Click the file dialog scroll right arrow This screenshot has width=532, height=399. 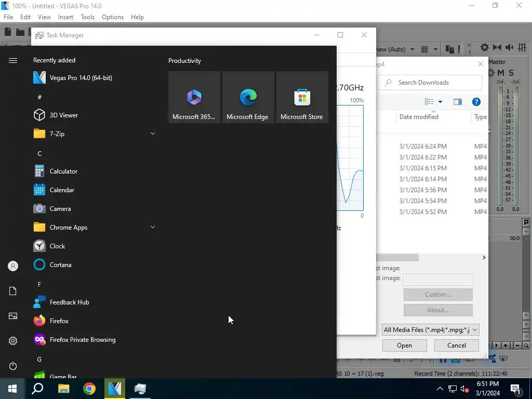pyautogui.click(x=484, y=258)
